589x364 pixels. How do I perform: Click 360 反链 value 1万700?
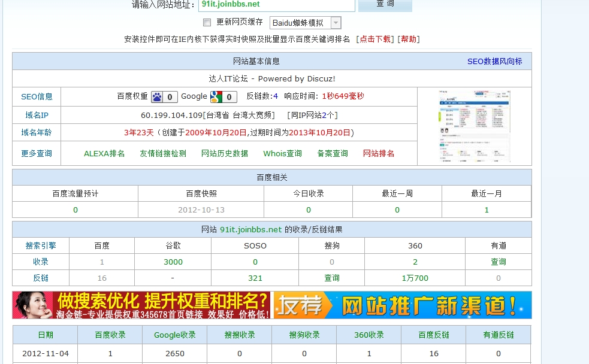tap(415, 278)
